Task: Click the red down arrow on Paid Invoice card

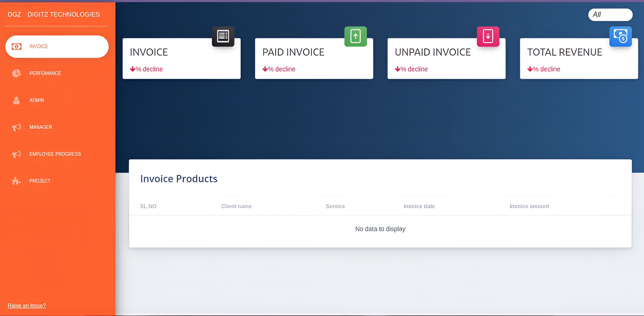Action: (x=265, y=69)
